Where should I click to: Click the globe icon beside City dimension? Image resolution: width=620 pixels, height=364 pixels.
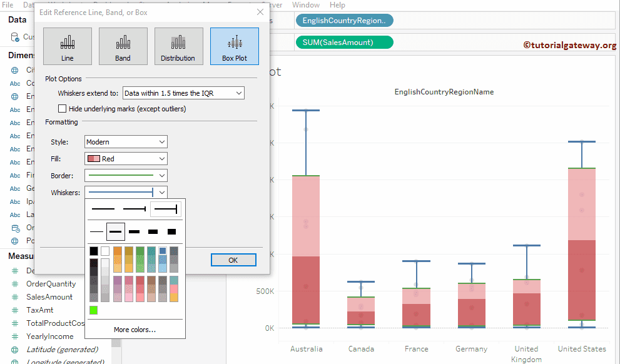(x=15, y=69)
